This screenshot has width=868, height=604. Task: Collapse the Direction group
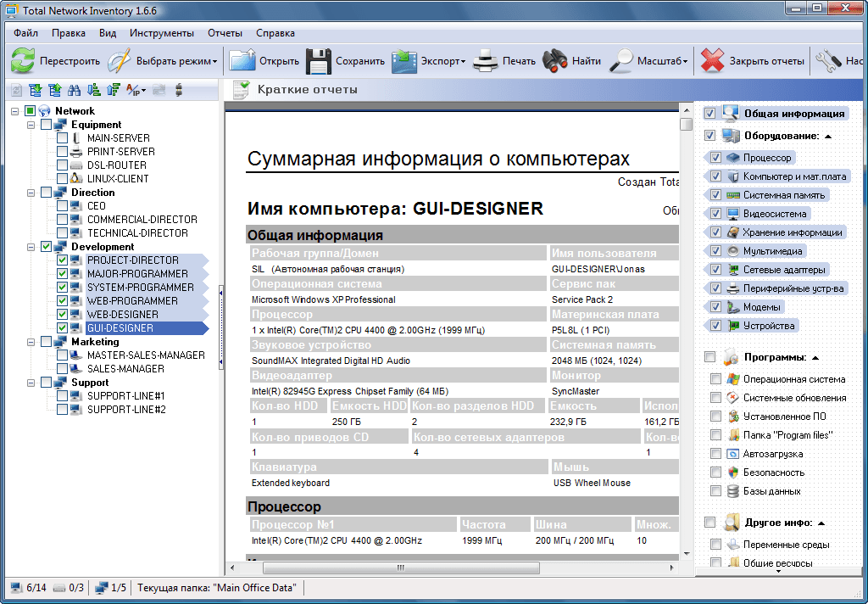tap(31, 193)
